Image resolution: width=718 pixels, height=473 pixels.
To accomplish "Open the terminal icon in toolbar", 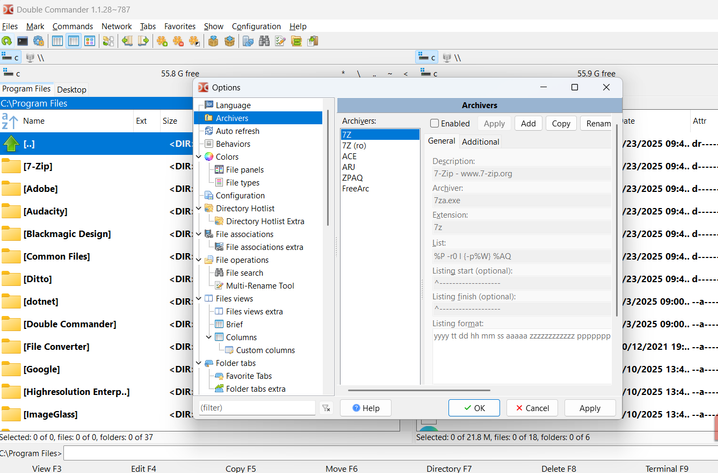I will point(22,41).
